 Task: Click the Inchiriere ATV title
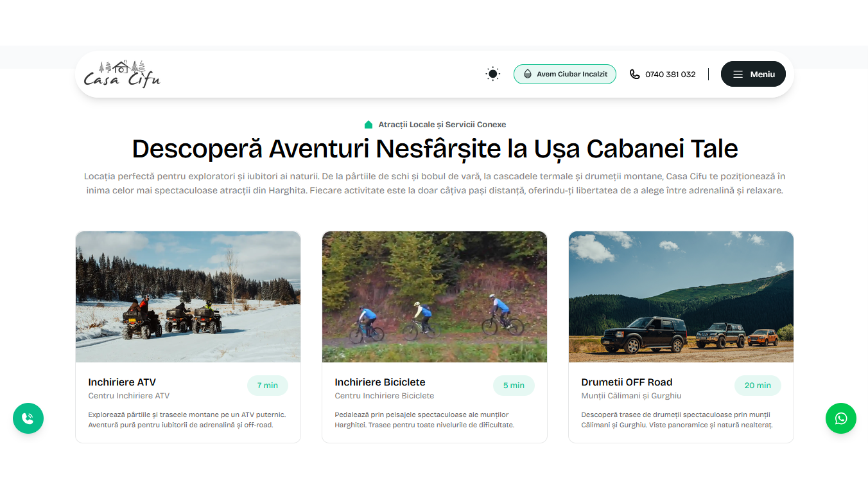pyautogui.click(x=122, y=382)
